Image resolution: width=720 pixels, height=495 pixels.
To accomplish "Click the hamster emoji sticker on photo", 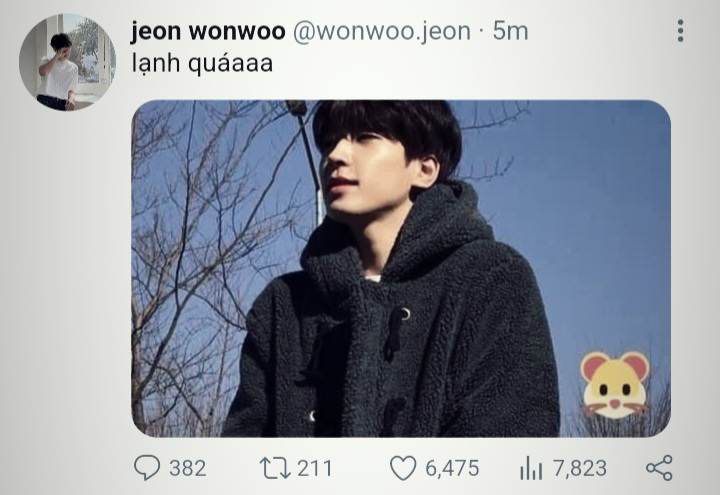I will (615, 385).
